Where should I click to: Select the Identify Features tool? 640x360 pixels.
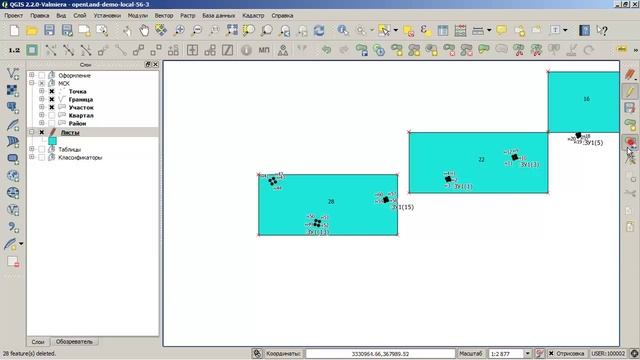tap(343, 31)
